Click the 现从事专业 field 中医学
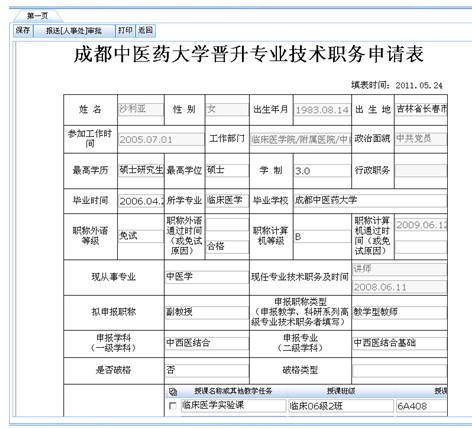The image size is (472, 429). 207,277
